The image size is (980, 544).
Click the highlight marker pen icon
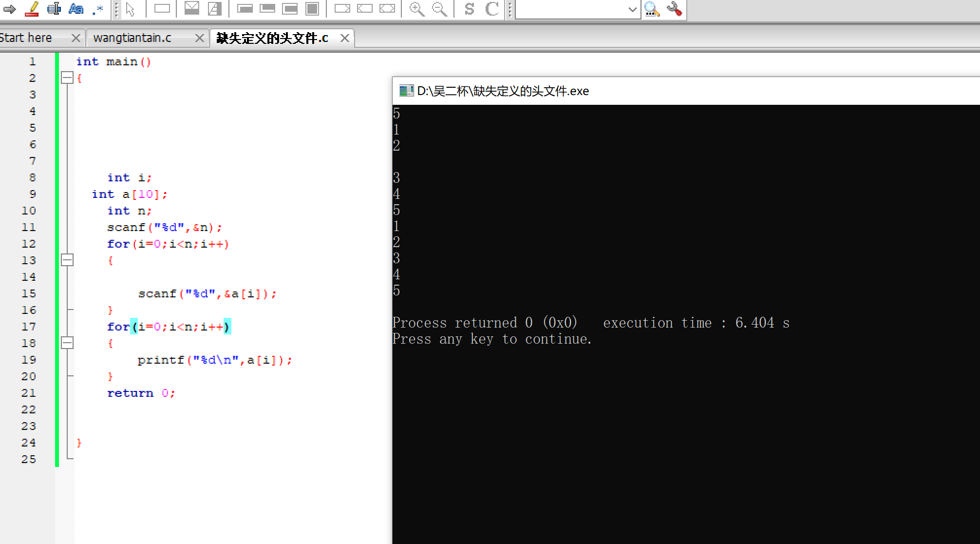[x=32, y=9]
